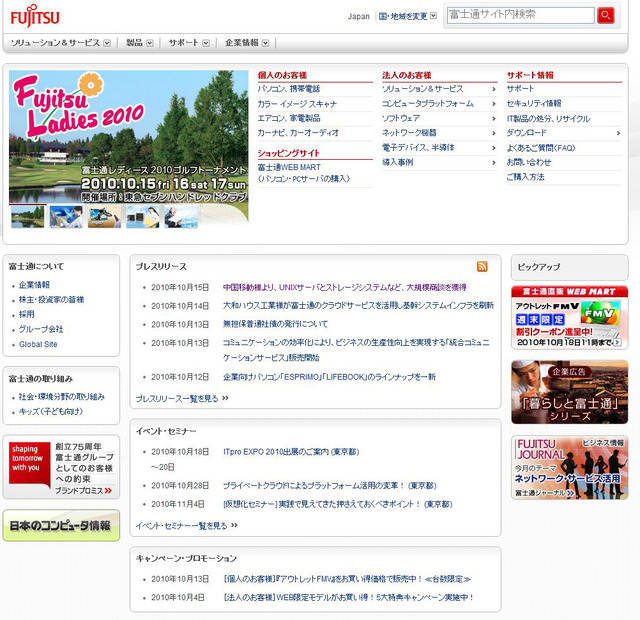Click the Fujitsu Ladies 2010 main banner
The height and width of the screenshot is (620, 640).
click(129, 137)
